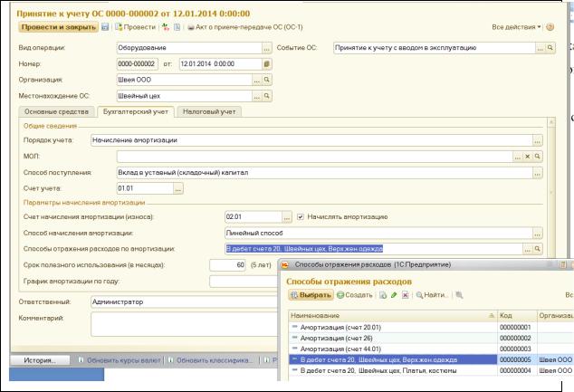574x392 pixels.
Task: Open Организация record with magnifier icon
Action: (267, 80)
